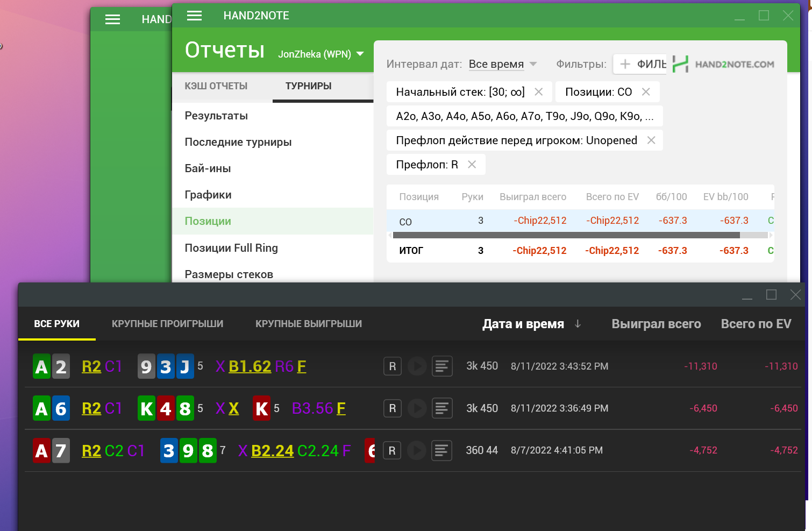Viewport: 812px width, 531px height.
Task: Maximize the hands list window
Action: (771, 294)
